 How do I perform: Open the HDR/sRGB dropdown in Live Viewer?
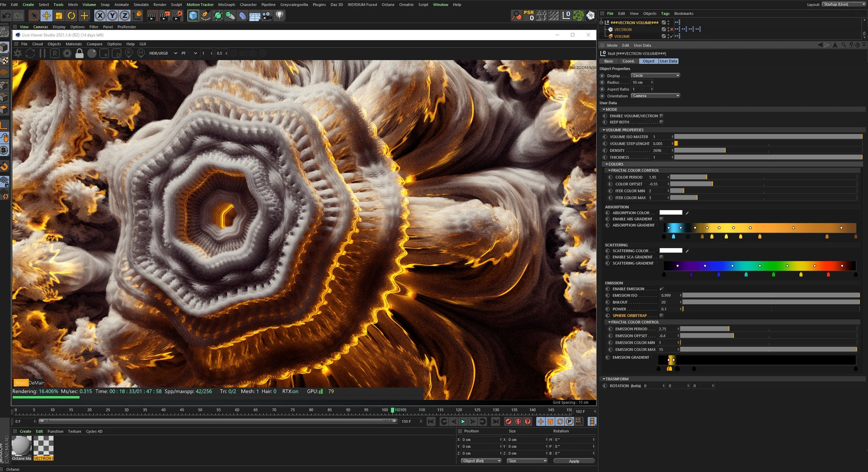(x=163, y=53)
